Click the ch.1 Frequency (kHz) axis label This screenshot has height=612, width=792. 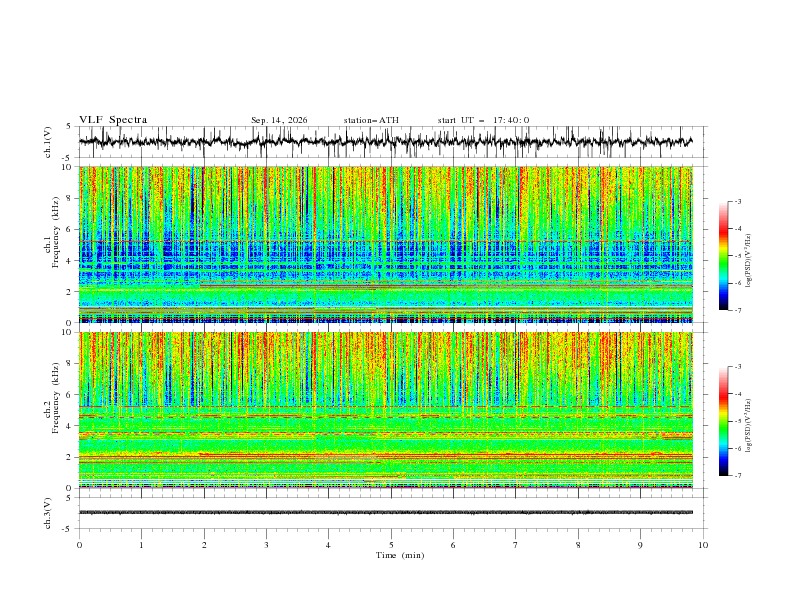tap(52, 244)
